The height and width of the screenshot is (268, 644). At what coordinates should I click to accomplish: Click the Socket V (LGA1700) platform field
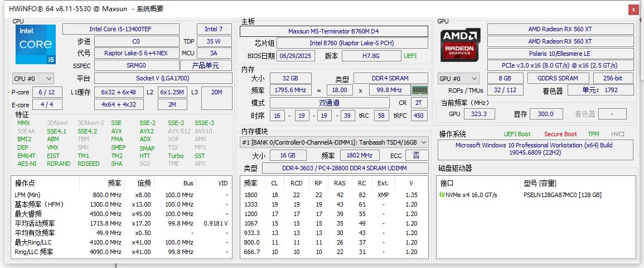tap(163, 78)
